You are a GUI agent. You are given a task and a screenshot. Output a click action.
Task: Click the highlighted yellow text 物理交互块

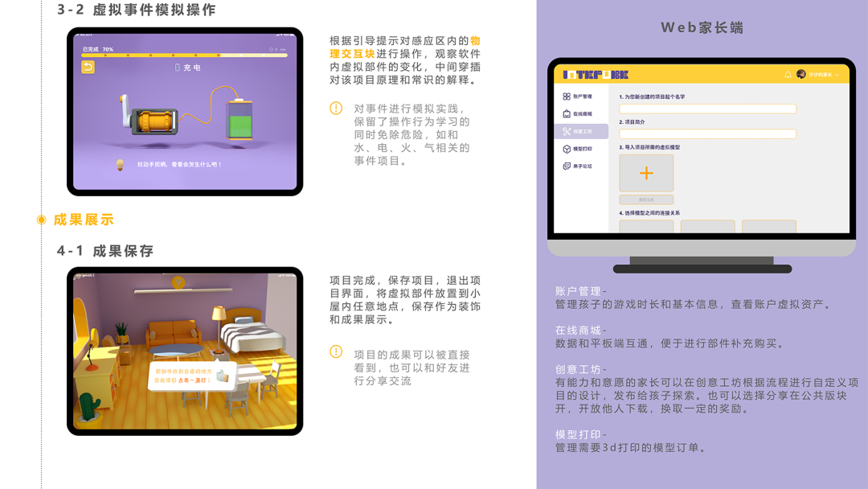click(x=405, y=47)
